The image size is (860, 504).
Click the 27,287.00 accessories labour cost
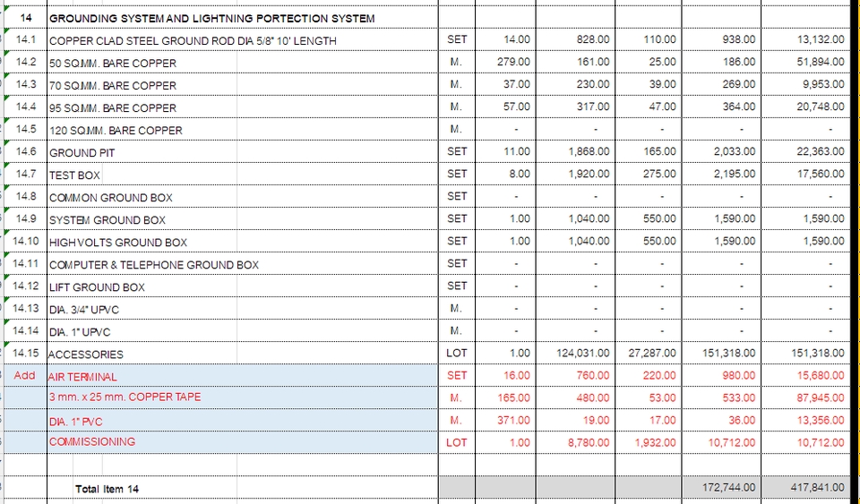coord(649,354)
